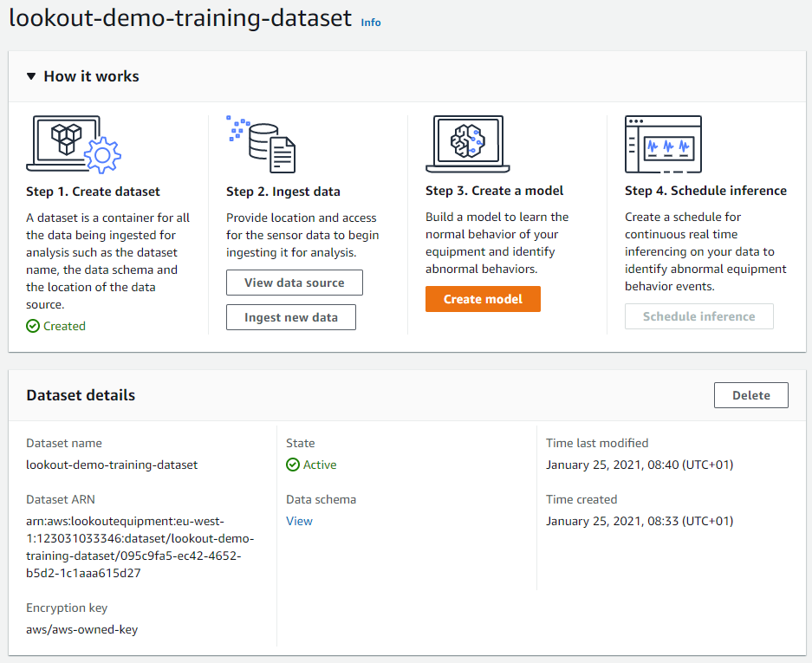Click the orange Create model button

point(484,299)
